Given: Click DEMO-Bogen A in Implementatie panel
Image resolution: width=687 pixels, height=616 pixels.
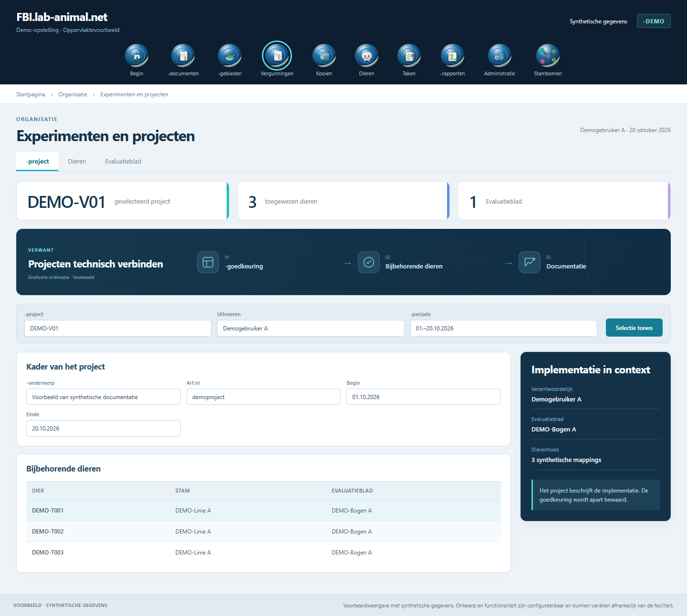Looking at the screenshot, I should pyautogui.click(x=554, y=429).
